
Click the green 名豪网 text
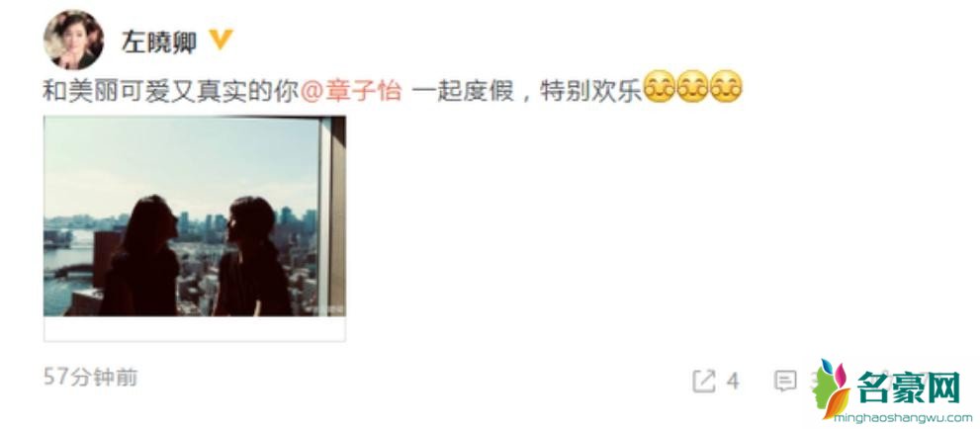908,387
